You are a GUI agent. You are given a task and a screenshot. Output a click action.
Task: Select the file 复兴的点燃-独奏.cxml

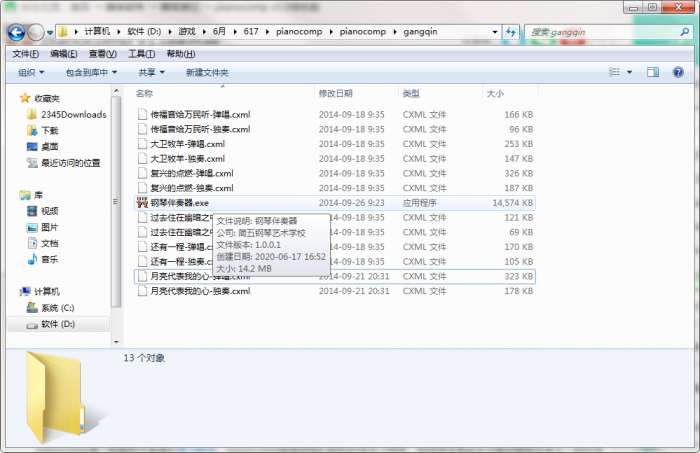click(x=192, y=188)
